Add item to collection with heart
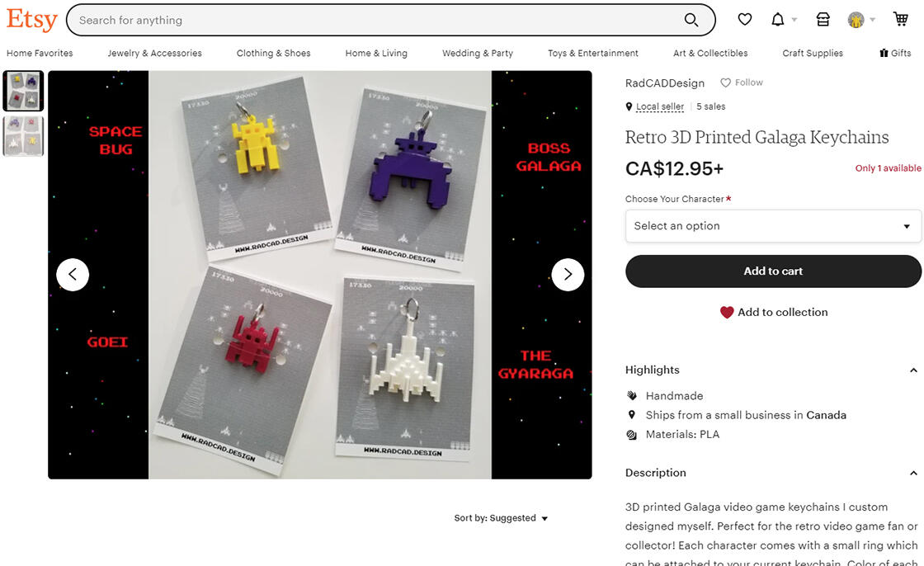Image resolution: width=924 pixels, height=566 pixels. (773, 313)
